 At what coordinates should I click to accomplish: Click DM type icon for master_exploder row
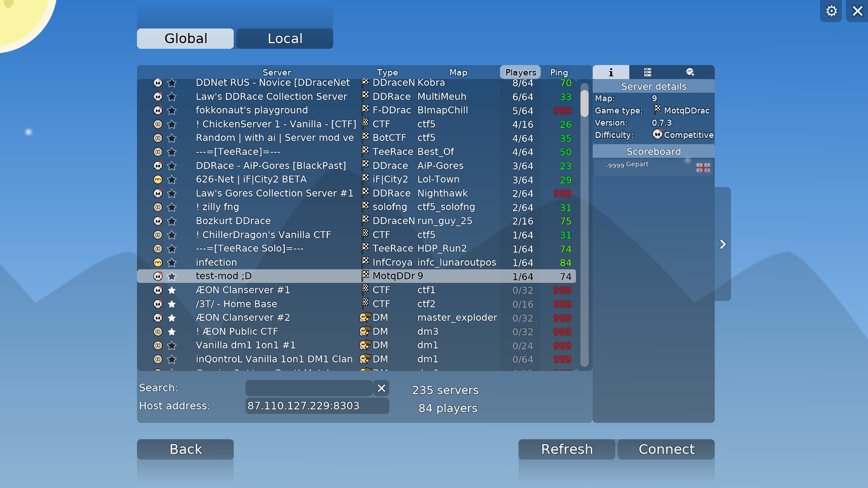365,318
